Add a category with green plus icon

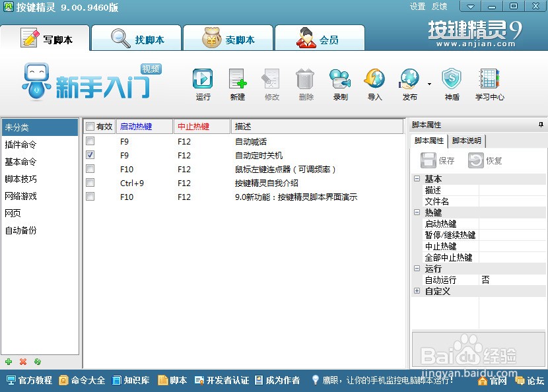tap(9, 362)
